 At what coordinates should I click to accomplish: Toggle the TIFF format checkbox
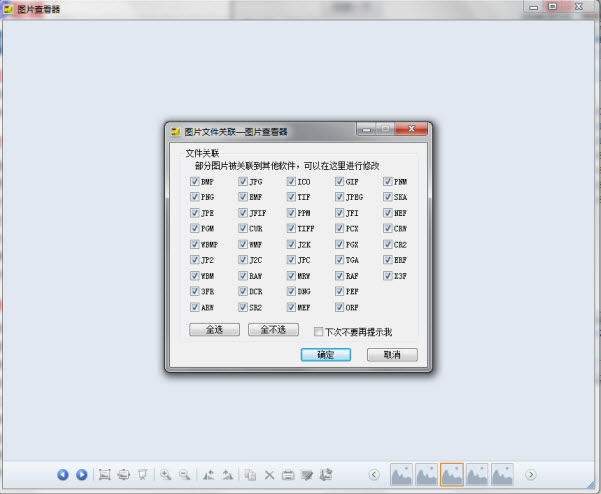(x=292, y=229)
